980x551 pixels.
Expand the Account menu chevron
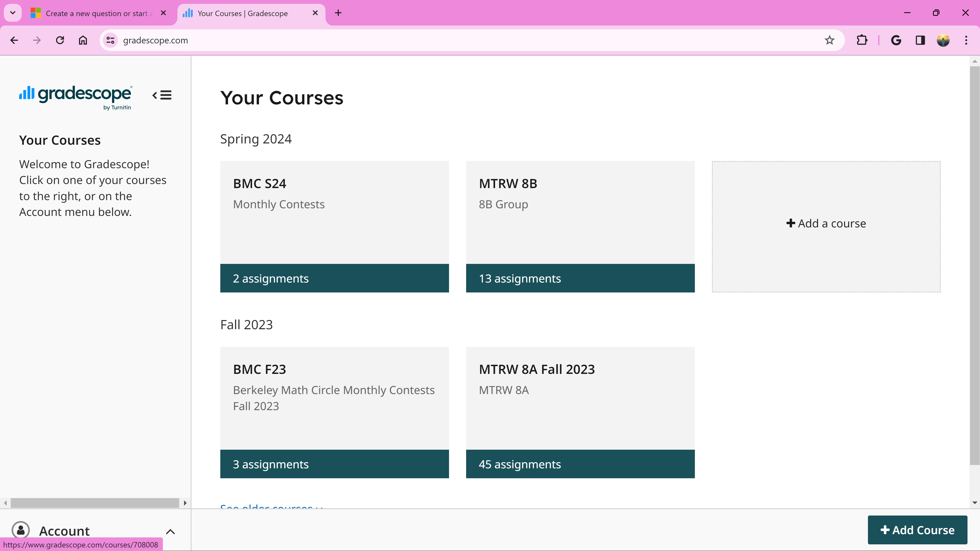click(x=171, y=531)
